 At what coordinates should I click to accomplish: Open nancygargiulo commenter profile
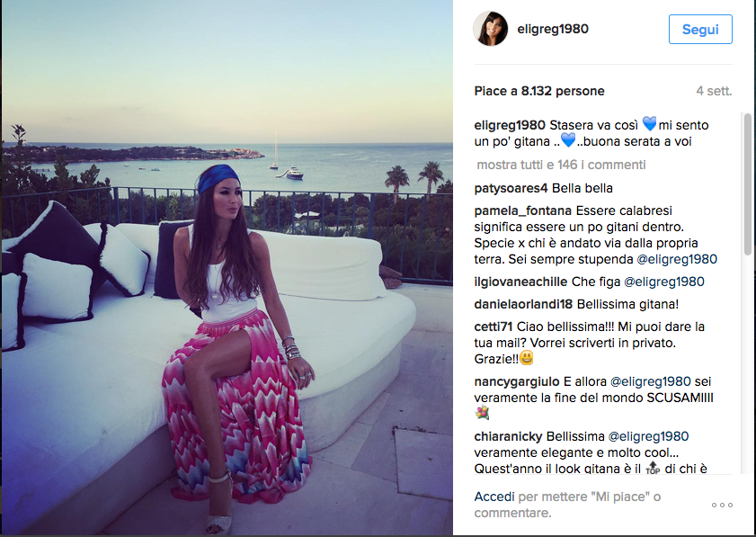pos(516,381)
